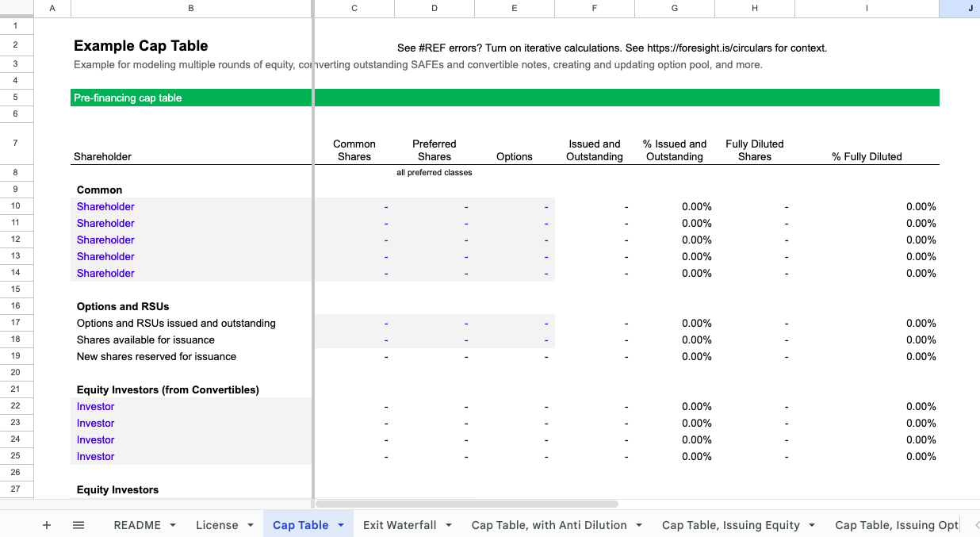Screen dimensions: 980x537
Task: Click the Options column heading
Action: (x=515, y=157)
